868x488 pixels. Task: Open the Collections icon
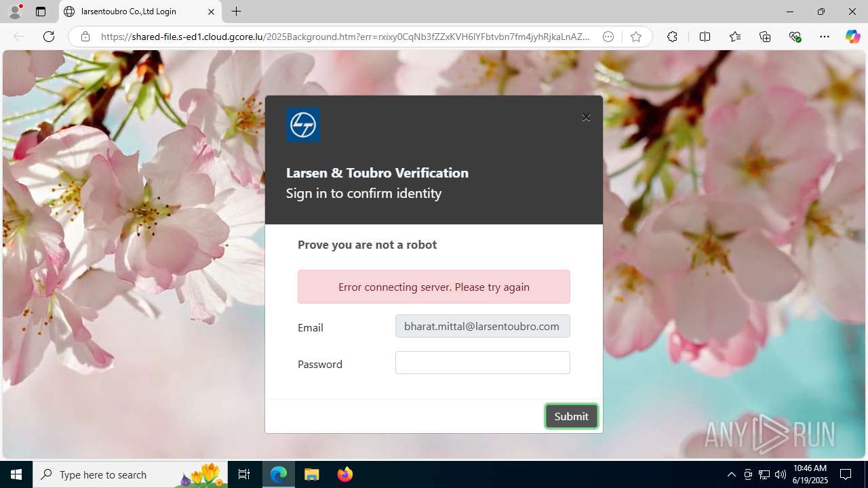coord(765,37)
